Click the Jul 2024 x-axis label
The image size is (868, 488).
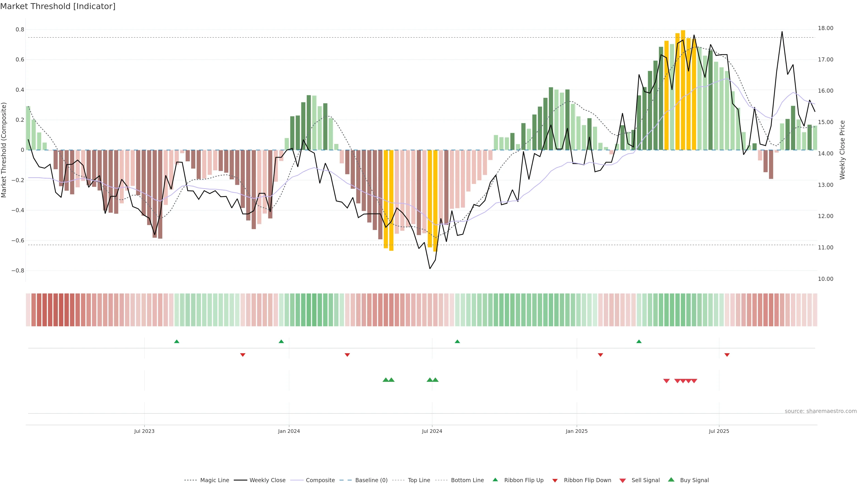tap(432, 431)
